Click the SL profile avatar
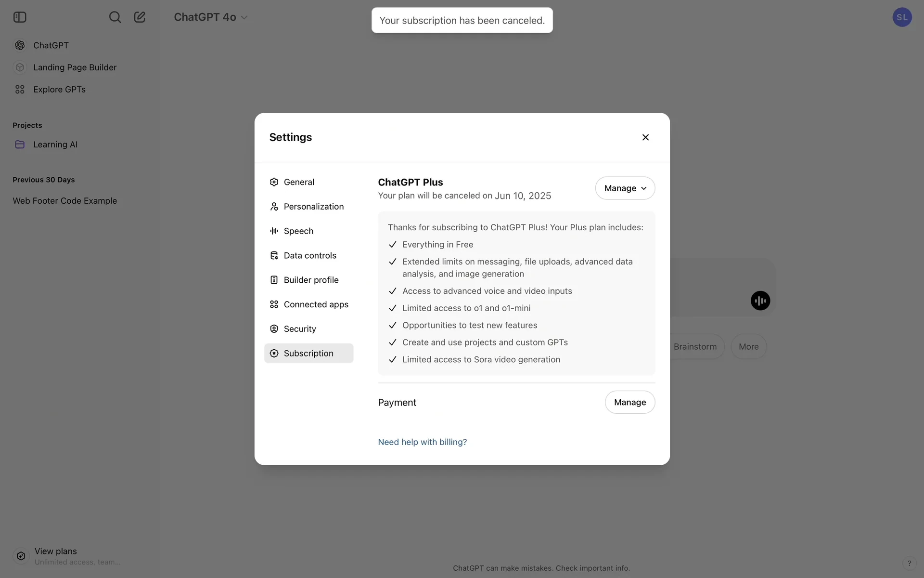 [902, 17]
